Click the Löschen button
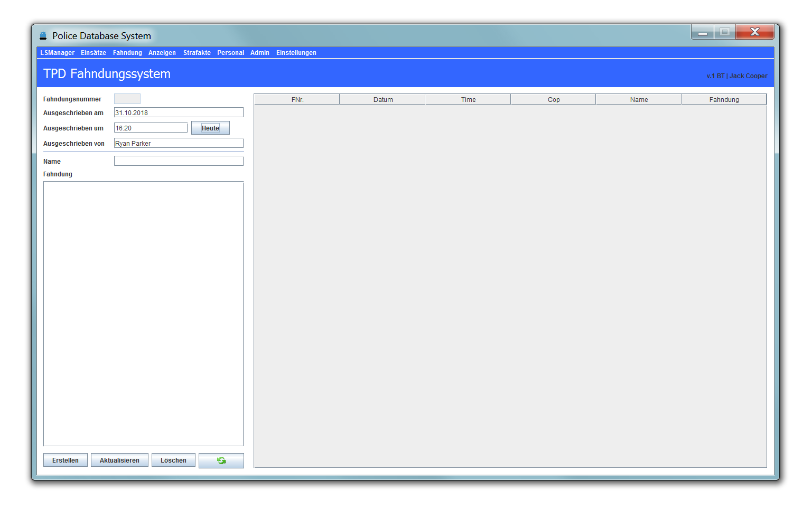This screenshot has height=508, width=812. 173,460
